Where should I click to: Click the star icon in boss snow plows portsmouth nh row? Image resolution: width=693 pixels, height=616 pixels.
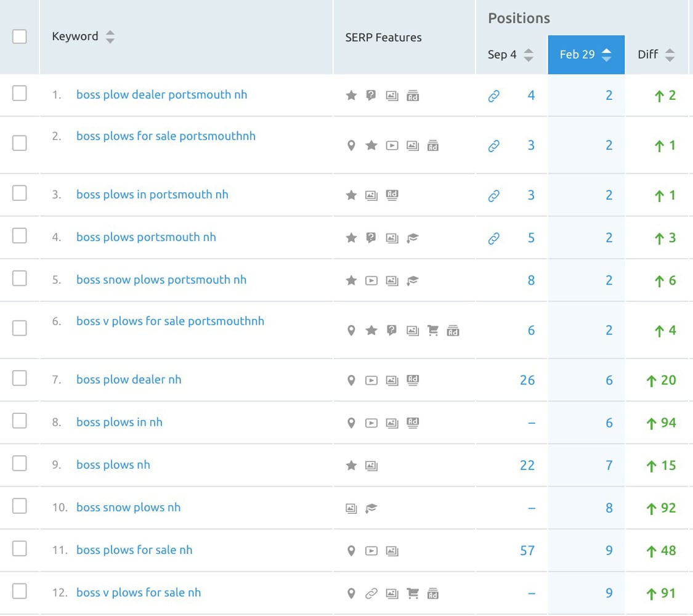coord(351,281)
